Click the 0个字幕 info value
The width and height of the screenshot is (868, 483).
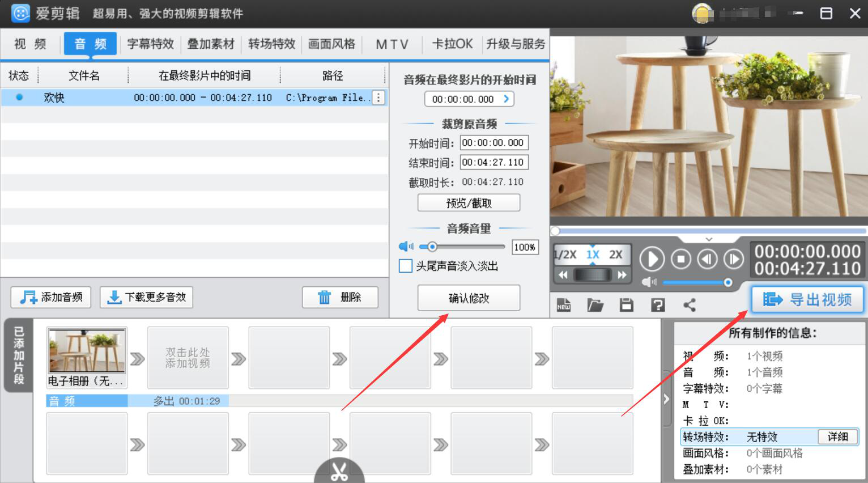[x=764, y=388]
